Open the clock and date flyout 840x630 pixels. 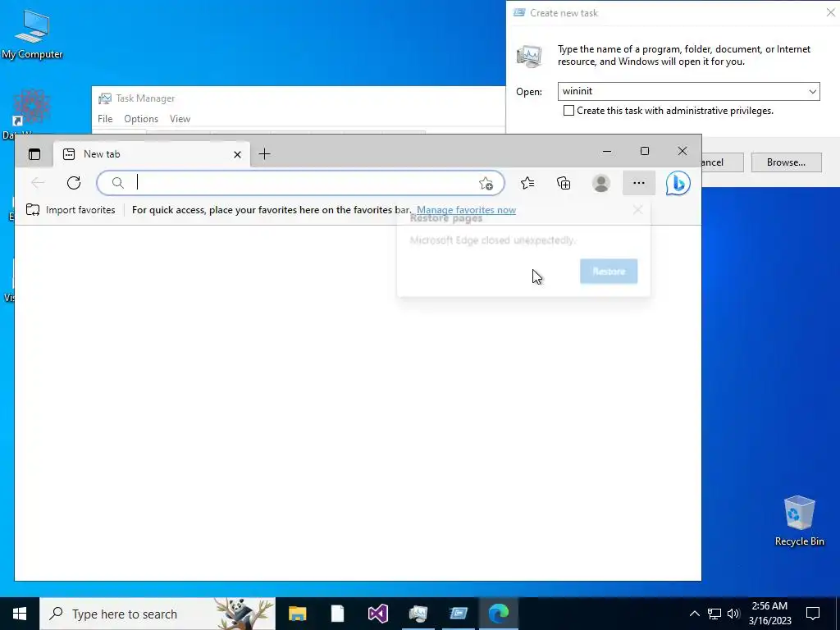pyautogui.click(x=769, y=614)
